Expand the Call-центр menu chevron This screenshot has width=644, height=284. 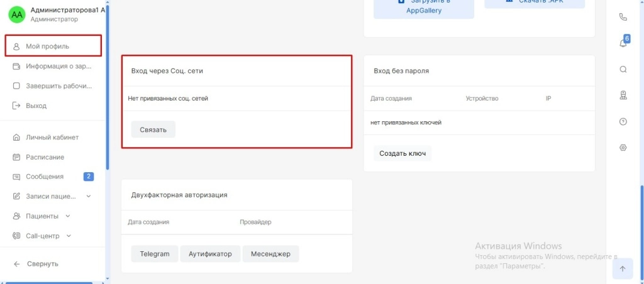tap(69, 236)
